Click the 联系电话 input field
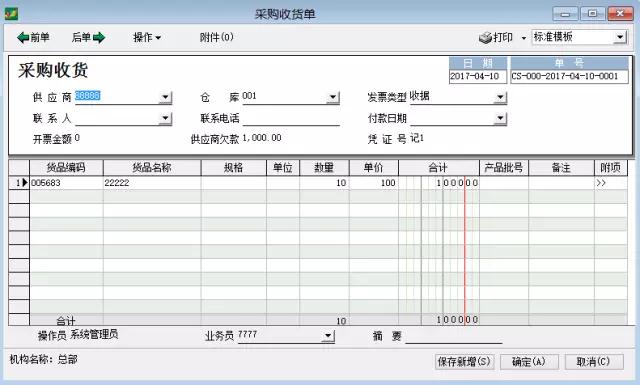This screenshot has width=640, height=385. coord(291,119)
